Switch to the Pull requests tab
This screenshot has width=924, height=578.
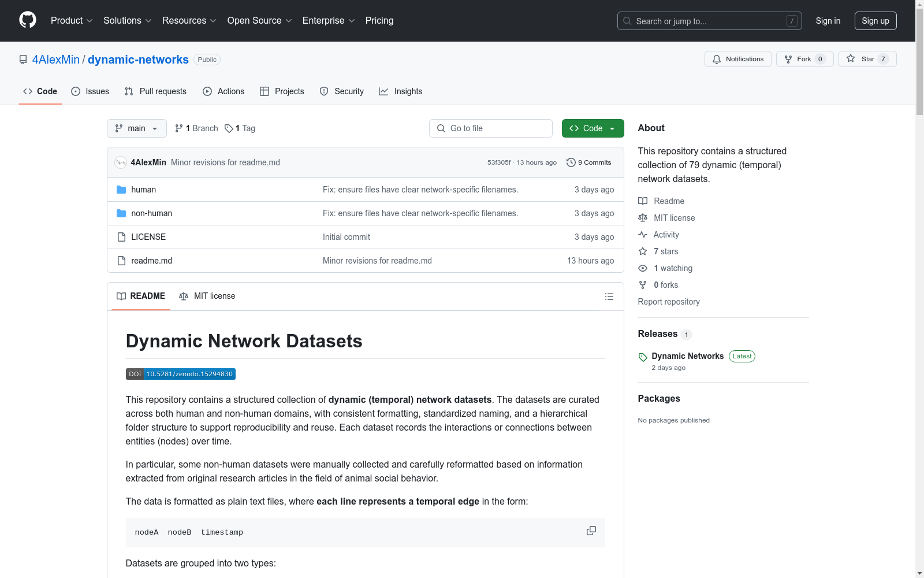[155, 91]
